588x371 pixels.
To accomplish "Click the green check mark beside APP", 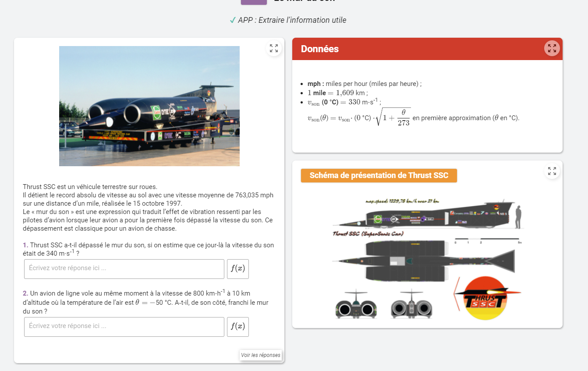I will [x=233, y=20].
